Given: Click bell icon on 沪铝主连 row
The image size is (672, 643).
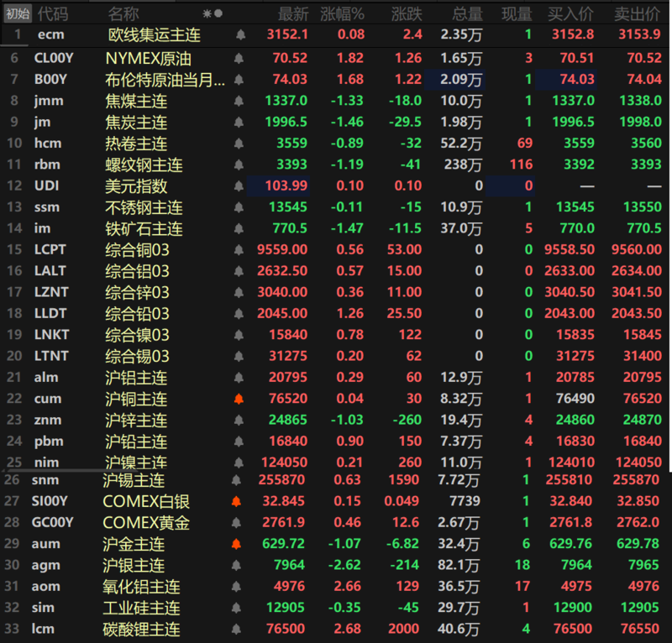Looking at the screenshot, I should coord(239,378).
